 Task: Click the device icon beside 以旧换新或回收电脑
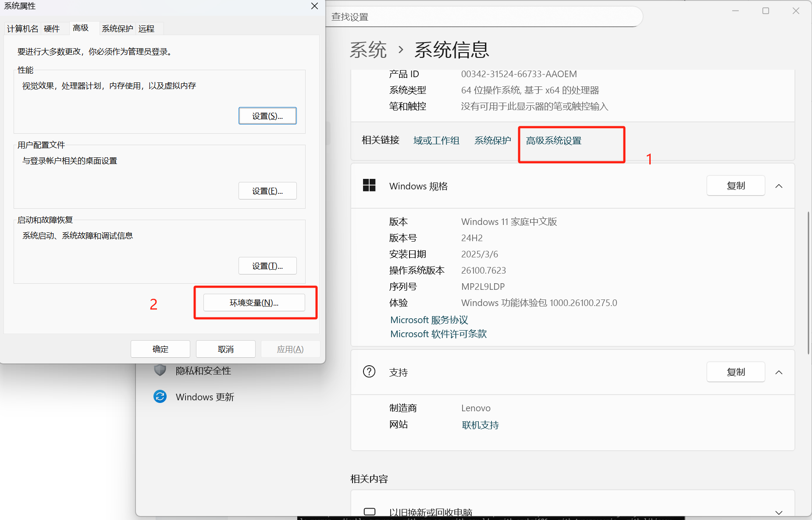370,512
